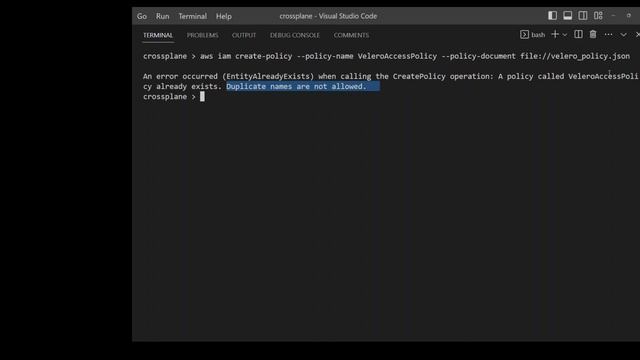This screenshot has width=640, height=360.
Task: Switch to the OUTPUT panel tab
Action: [244, 35]
